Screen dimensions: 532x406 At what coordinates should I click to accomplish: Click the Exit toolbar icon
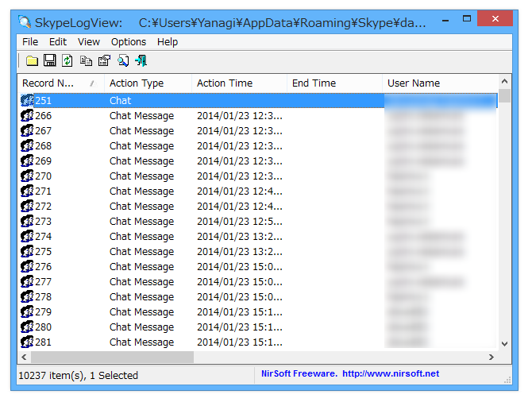pyautogui.click(x=141, y=60)
